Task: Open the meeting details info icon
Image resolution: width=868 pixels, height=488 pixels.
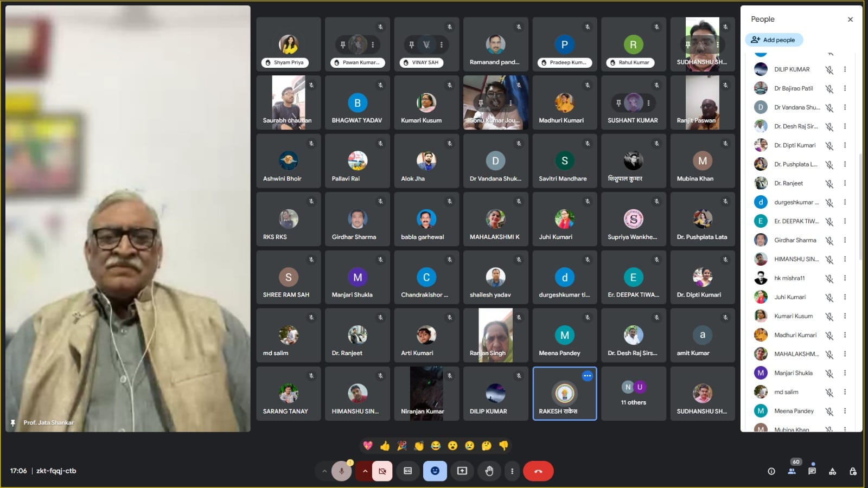Action: (771, 471)
